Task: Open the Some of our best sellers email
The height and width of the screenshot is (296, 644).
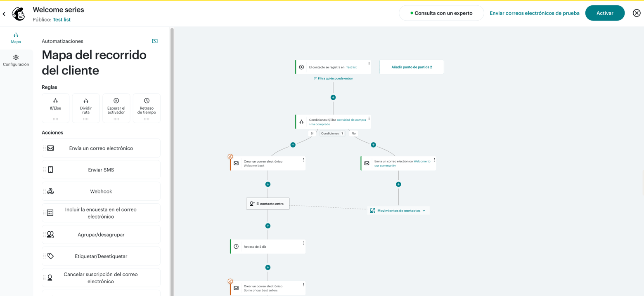Action: 268,288
